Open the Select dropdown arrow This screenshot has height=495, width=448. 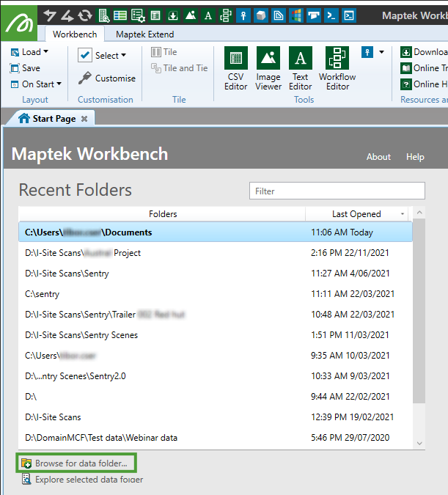click(x=123, y=55)
